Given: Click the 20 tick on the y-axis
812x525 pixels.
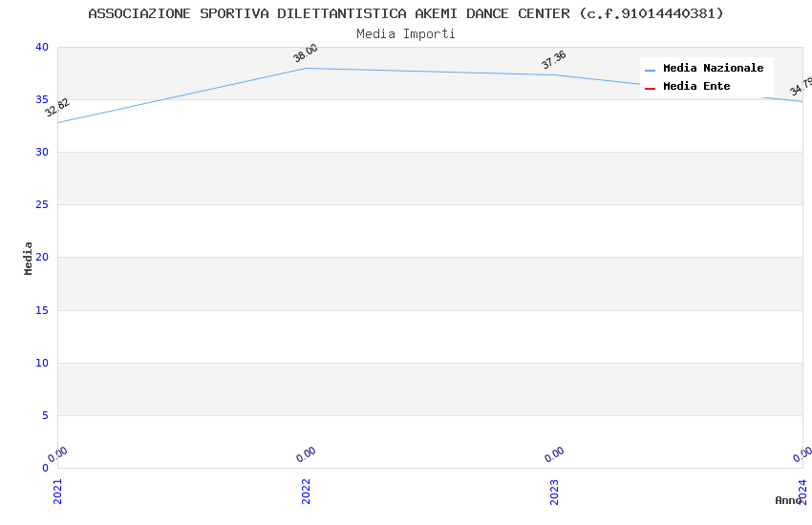Looking at the screenshot, I should (41, 258).
